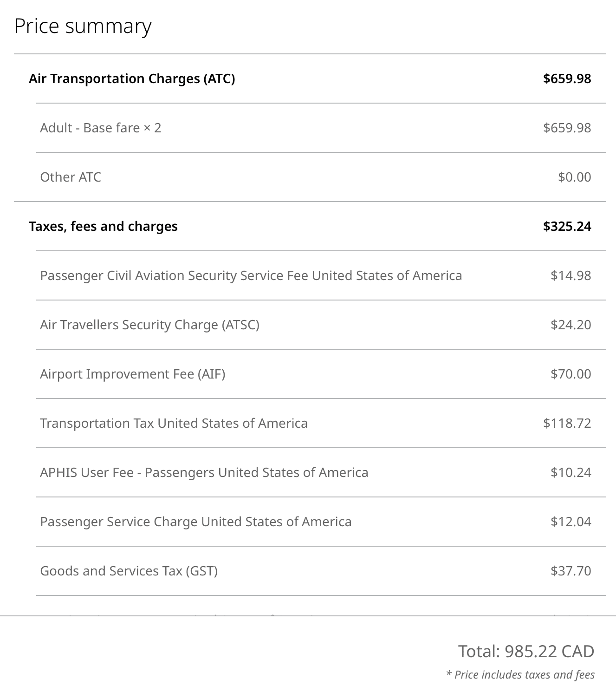This screenshot has height=686, width=616.
Task: Click the Other ATC line item
Action: point(71,177)
